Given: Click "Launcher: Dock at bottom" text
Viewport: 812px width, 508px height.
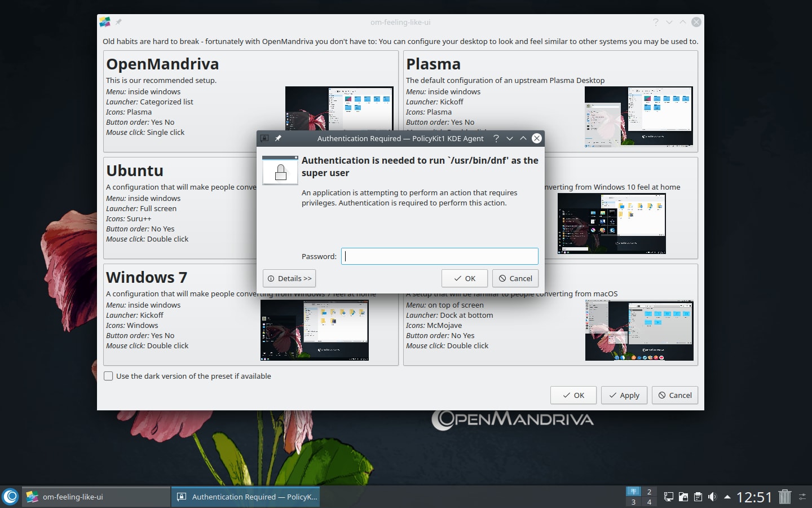Looking at the screenshot, I should pyautogui.click(x=449, y=315).
